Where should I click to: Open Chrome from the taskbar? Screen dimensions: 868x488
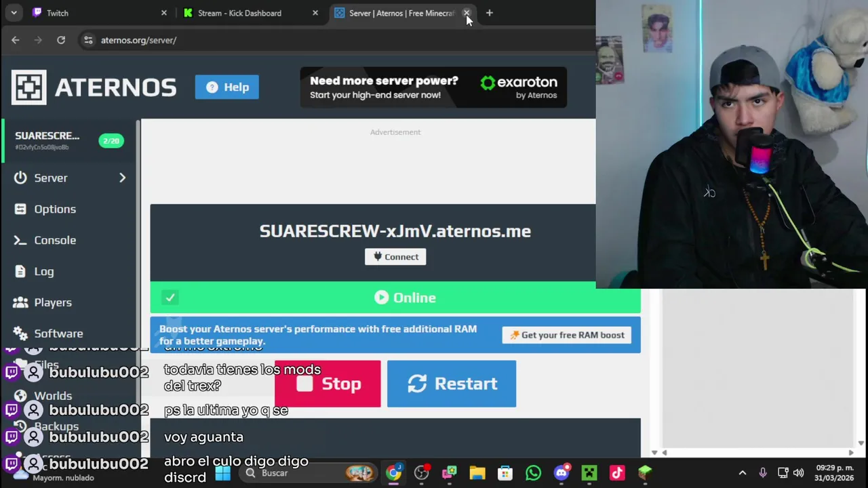click(x=394, y=473)
